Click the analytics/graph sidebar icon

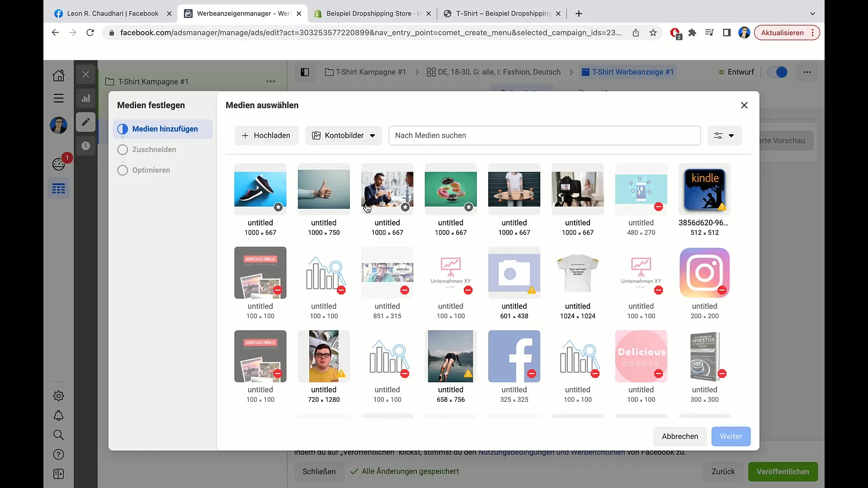(x=86, y=99)
